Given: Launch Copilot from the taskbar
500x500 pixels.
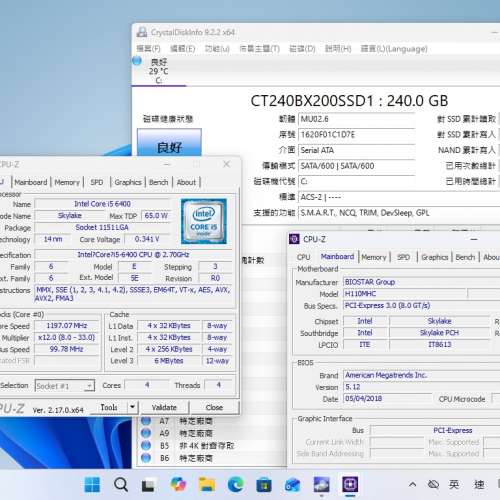Looking at the screenshot, I should click(x=178, y=484).
